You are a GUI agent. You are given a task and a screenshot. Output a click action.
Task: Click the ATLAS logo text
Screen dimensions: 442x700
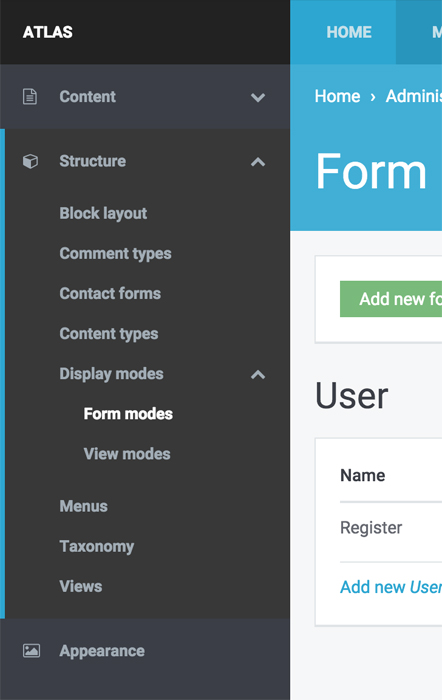tap(48, 32)
